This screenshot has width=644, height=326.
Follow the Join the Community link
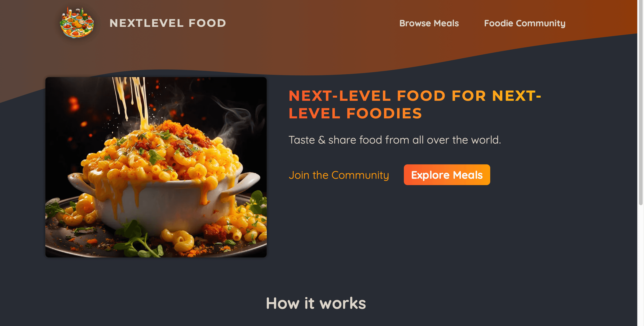pos(339,175)
